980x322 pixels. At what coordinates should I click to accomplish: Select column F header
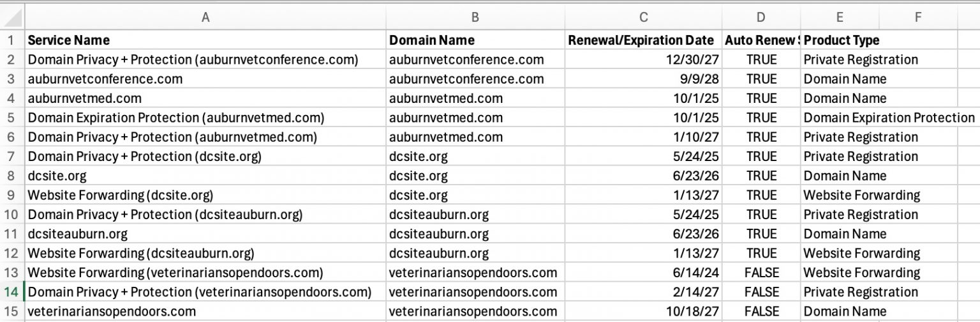click(x=917, y=17)
